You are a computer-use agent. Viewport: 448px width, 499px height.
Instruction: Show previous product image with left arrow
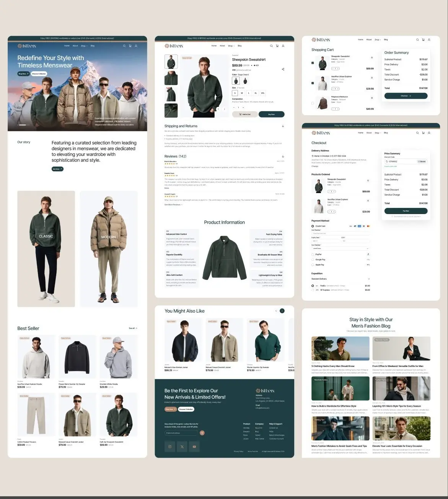point(218,109)
